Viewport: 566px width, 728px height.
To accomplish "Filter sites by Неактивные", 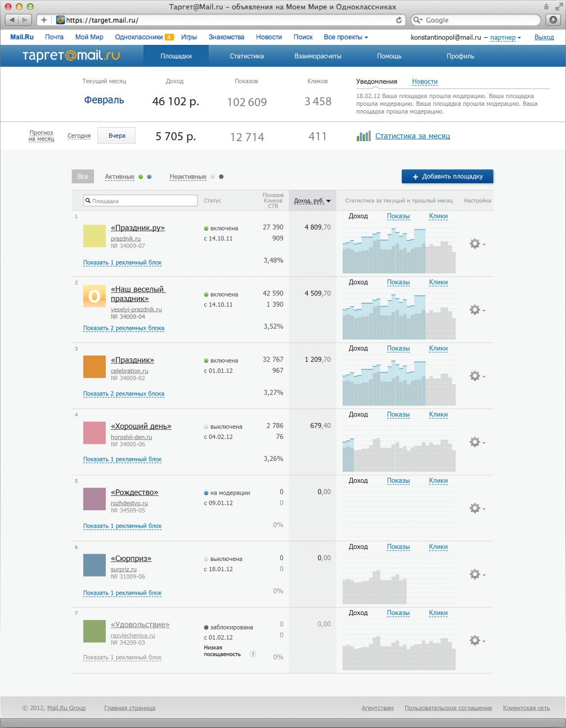I will pos(188,177).
